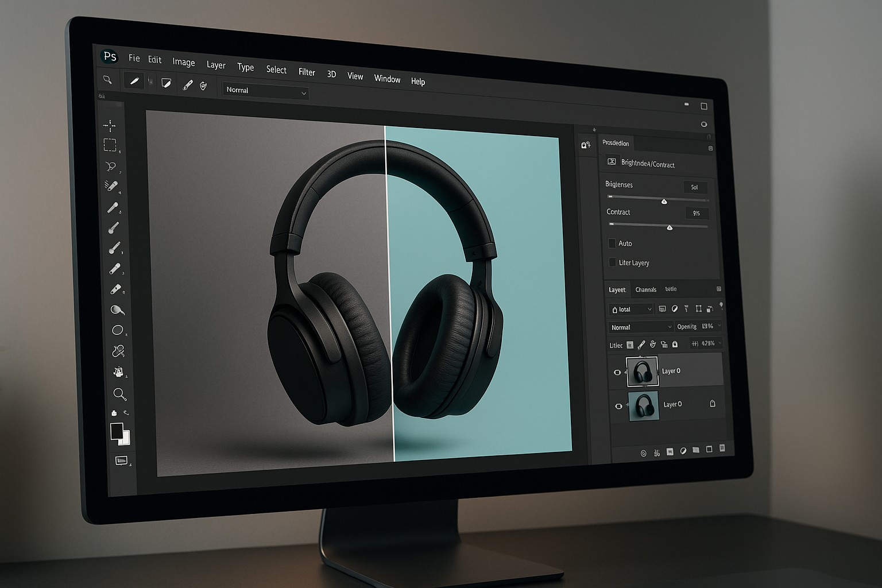Open the Properties panel menu icon
Image resolution: width=882 pixels, height=588 pixels.
click(x=710, y=148)
